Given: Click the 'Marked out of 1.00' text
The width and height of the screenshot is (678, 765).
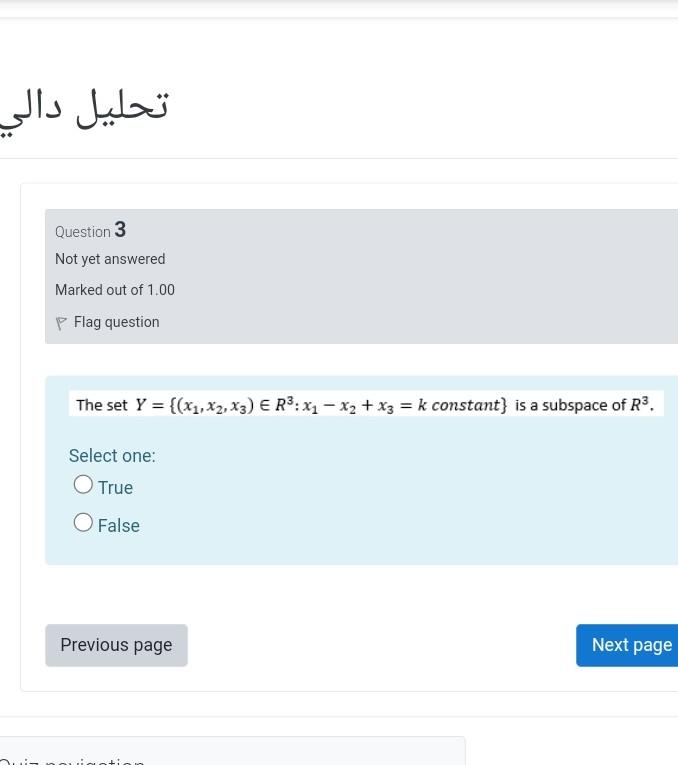Looking at the screenshot, I should pos(115,290).
